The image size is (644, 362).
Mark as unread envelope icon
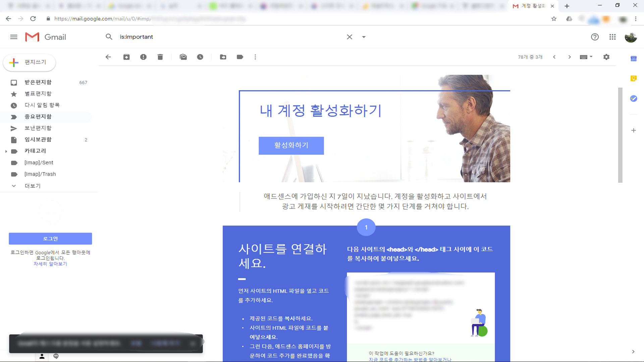pos(183,57)
